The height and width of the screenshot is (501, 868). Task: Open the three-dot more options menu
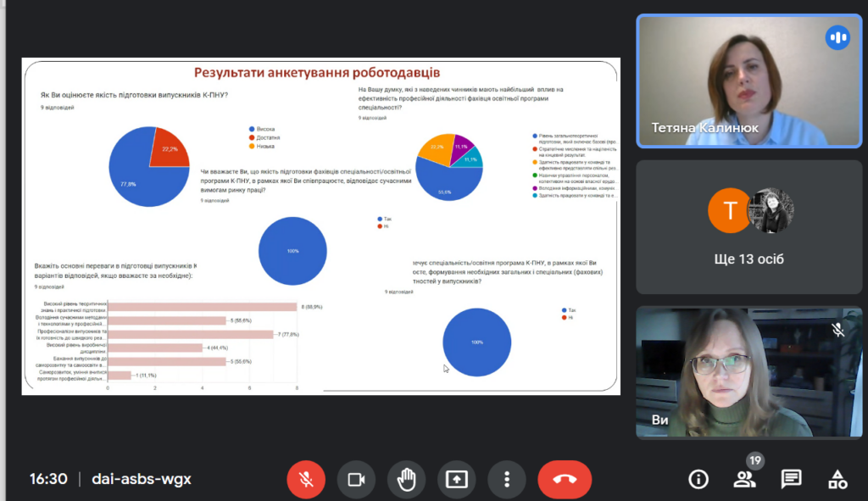(506, 479)
